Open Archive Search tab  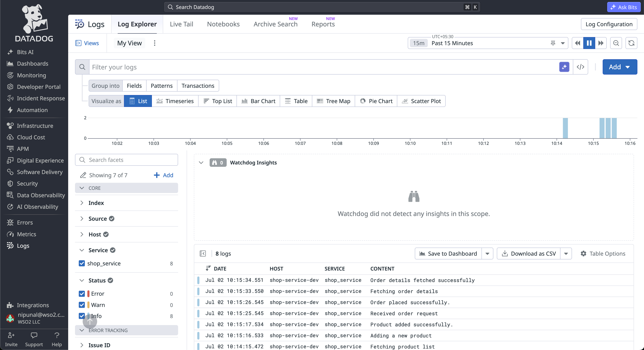tap(275, 24)
